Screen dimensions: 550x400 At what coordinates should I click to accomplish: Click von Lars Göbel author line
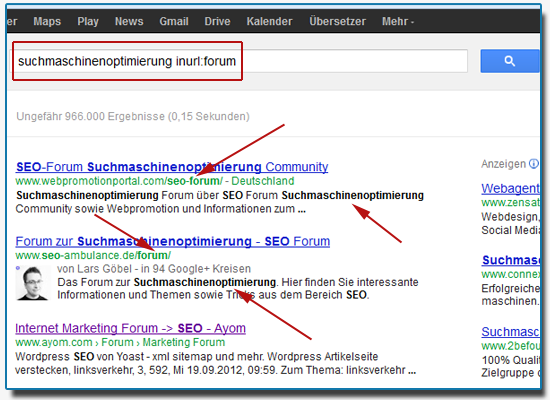coord(154,269)
